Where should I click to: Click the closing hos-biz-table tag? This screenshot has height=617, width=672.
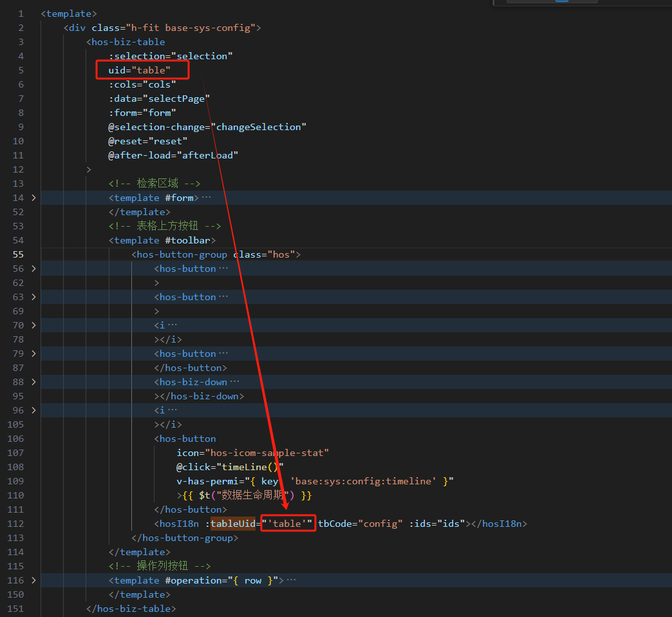[131, 609]
